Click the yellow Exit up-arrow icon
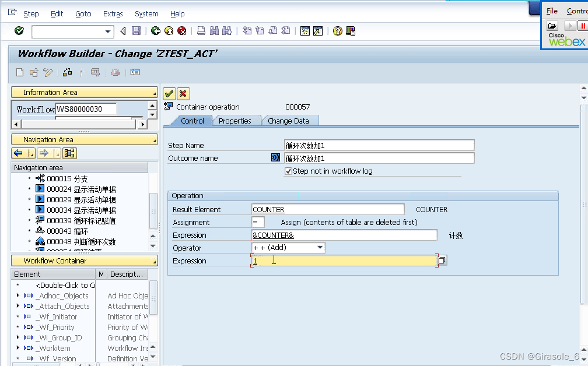This screenshot has height=366, width=588. pos(169,31)
